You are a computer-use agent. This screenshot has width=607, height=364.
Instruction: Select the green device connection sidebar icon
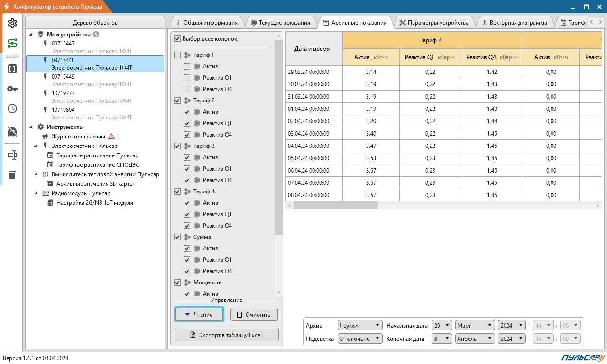(x=12, y=44)
